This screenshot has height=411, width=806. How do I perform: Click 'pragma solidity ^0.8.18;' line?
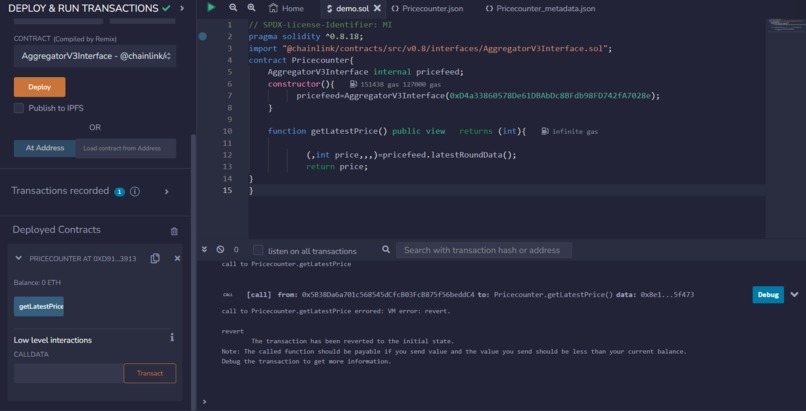coord(306,36)
